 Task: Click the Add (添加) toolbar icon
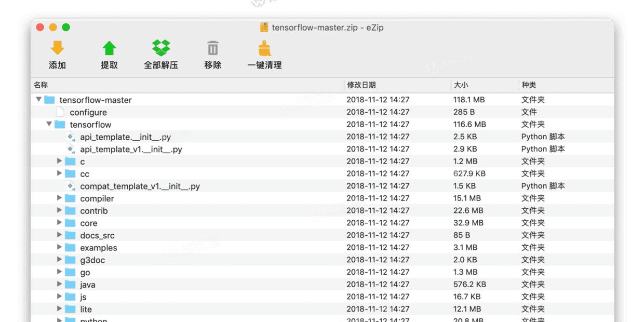coord(57,48)
